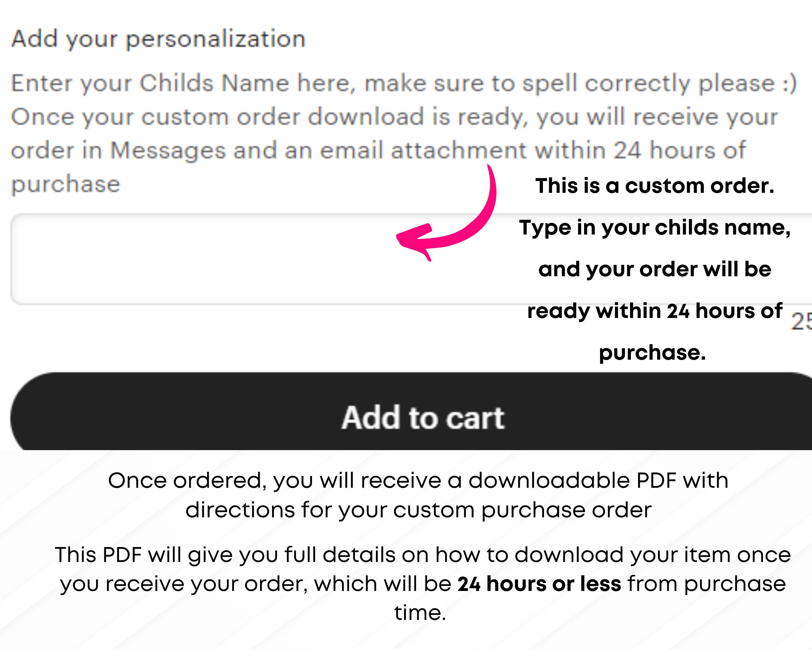Focus the personalization name input field
812x650 pixels.
411,259
